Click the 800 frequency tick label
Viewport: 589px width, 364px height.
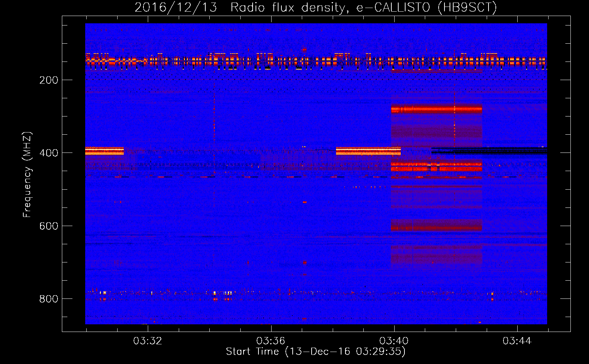point(49,299)
